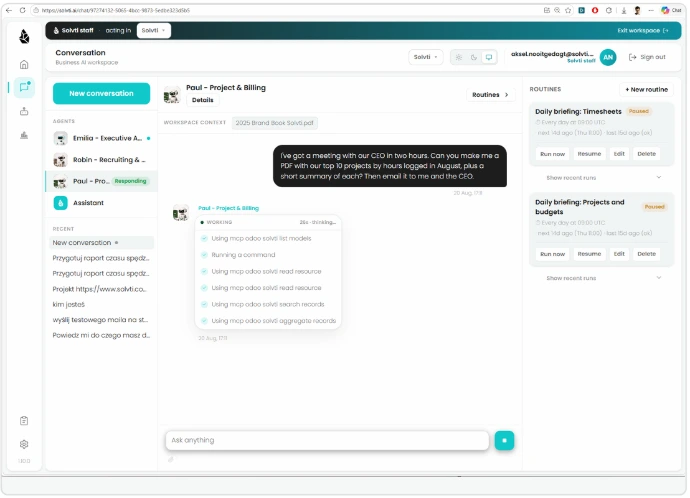The width and height of the screenshot is (690, 498).
Task: Click the 'Paul - Project & Billing' sender link
Action: tap(228, 208)
